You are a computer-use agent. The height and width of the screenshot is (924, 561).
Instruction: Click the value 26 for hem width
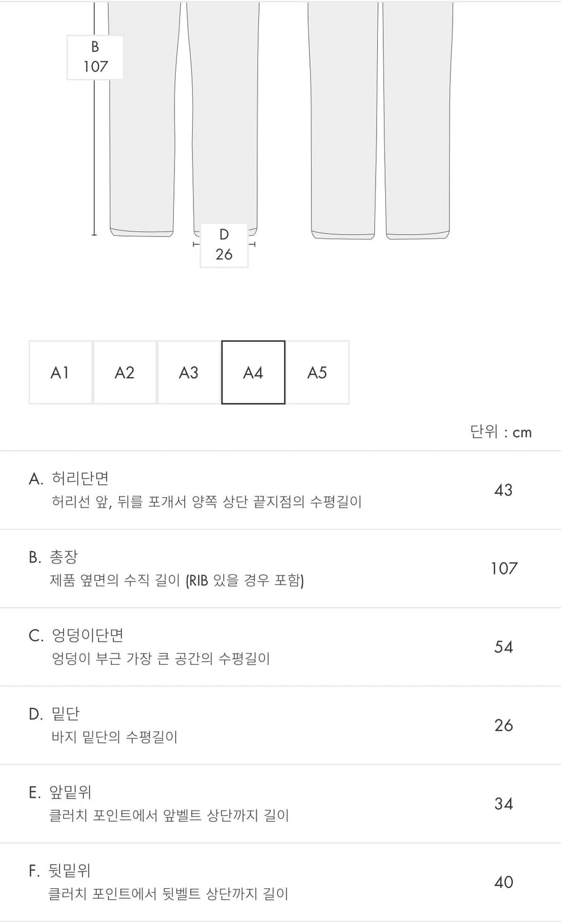tap(504, 726)
